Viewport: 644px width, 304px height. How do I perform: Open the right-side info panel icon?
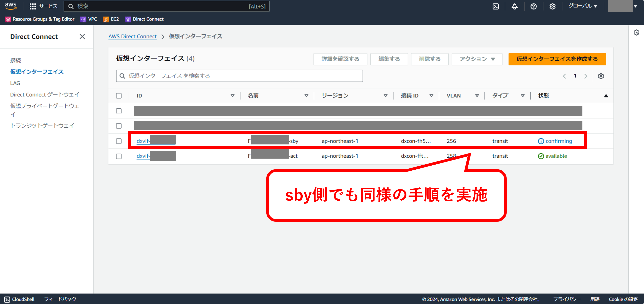click(x=636, y=33)
